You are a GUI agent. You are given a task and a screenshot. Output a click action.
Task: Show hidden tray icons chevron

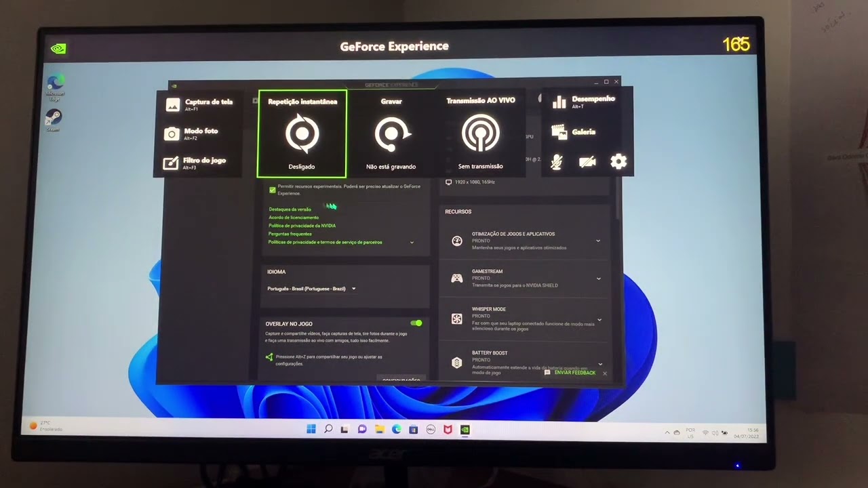pyautogui.click(x=667, y=432)
